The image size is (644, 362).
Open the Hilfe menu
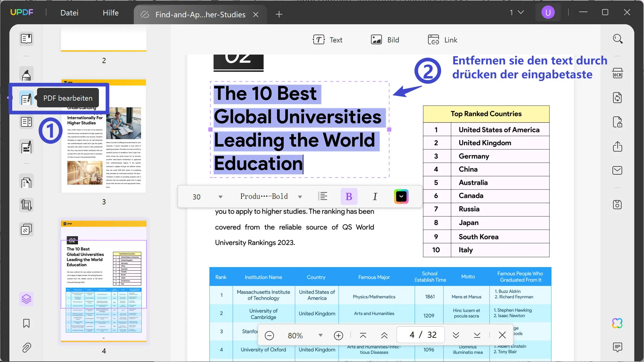(x=110, y=13)
